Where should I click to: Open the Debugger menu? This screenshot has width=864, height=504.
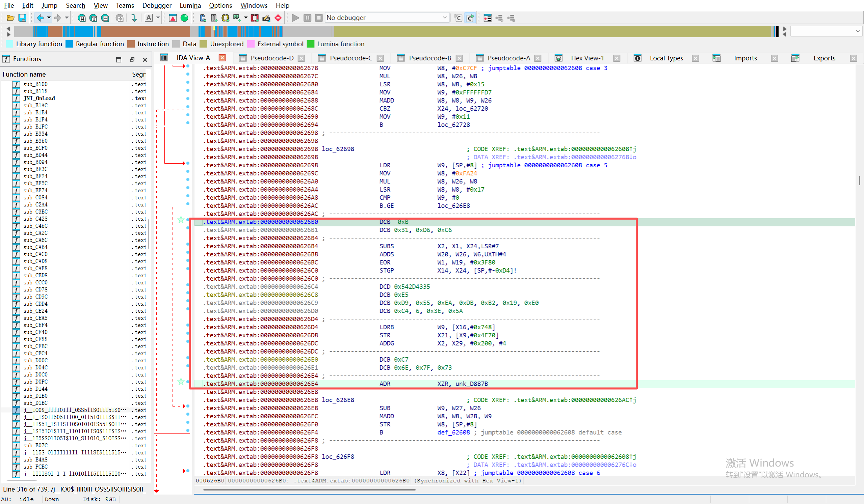click(x=157, y=5)
